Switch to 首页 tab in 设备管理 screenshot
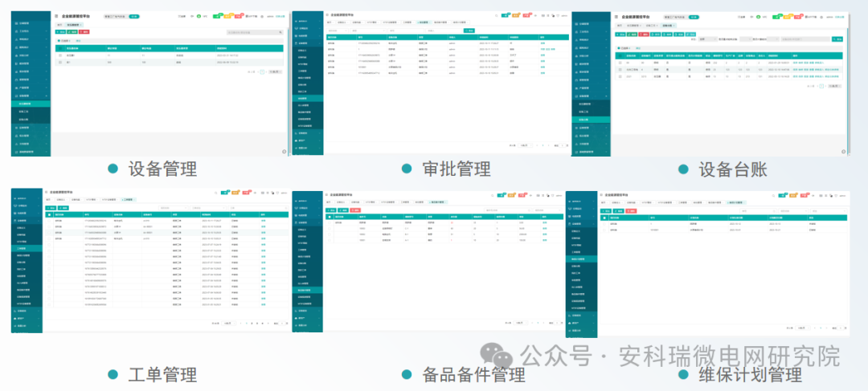 [59, 25]
